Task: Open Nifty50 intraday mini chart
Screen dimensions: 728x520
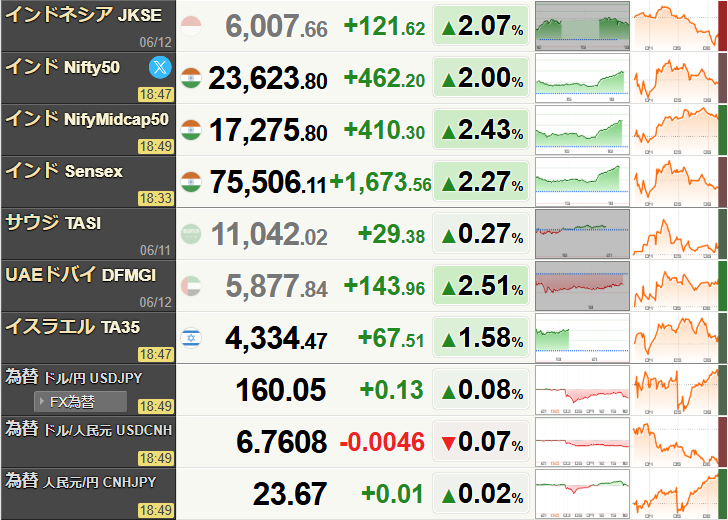Action: (583, 78)
